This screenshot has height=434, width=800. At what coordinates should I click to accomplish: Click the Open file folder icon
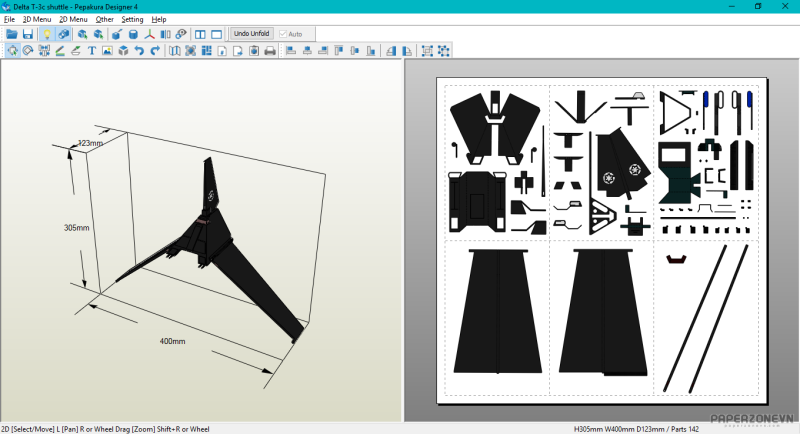[12, 34]
